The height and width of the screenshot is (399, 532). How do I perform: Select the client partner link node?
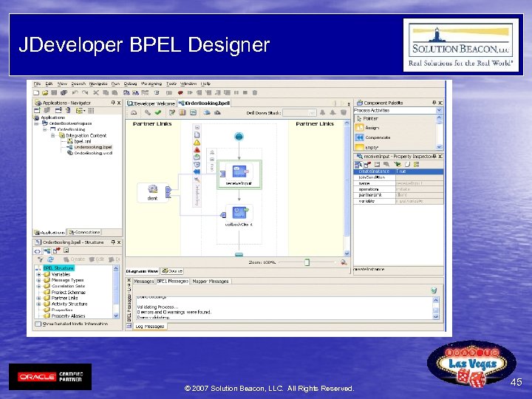(x=153, y=192)
